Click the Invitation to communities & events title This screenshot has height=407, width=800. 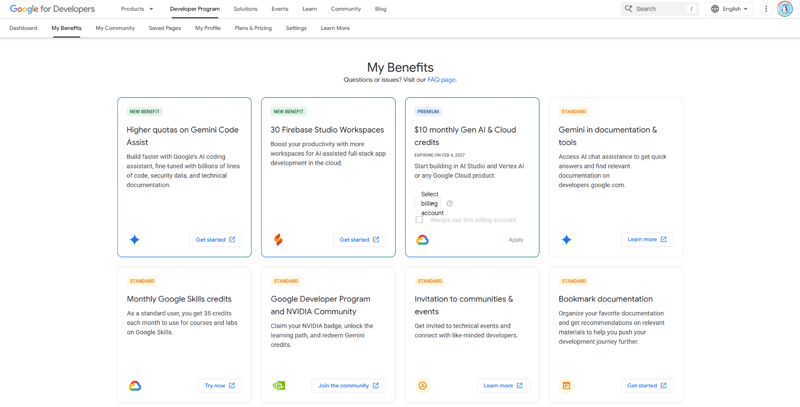464,305
